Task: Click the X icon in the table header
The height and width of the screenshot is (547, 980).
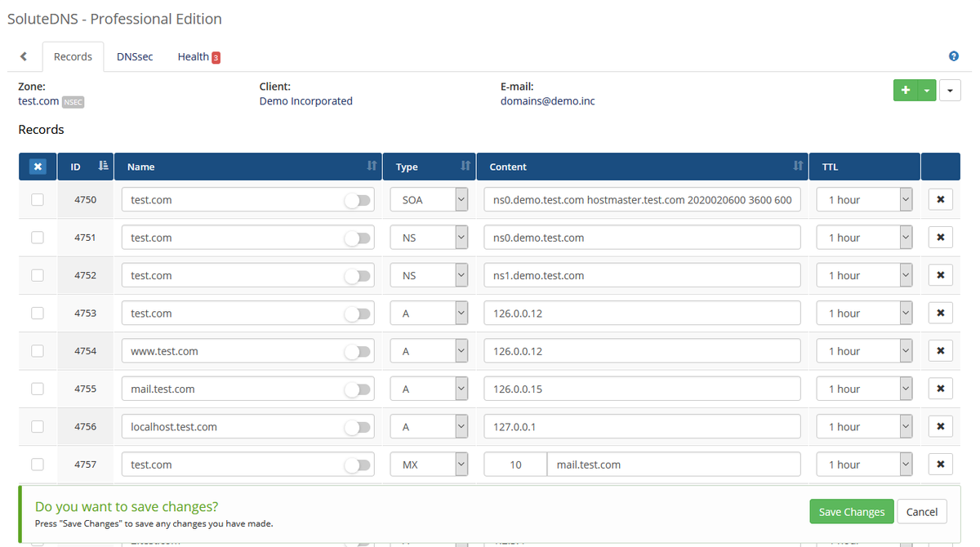Action: click(x=38, y=166)
